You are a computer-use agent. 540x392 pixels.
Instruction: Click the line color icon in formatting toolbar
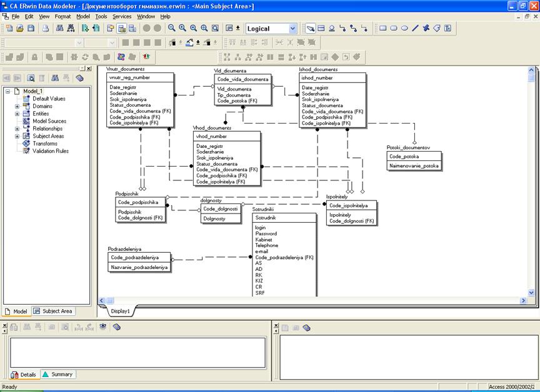tap(207, 42)
